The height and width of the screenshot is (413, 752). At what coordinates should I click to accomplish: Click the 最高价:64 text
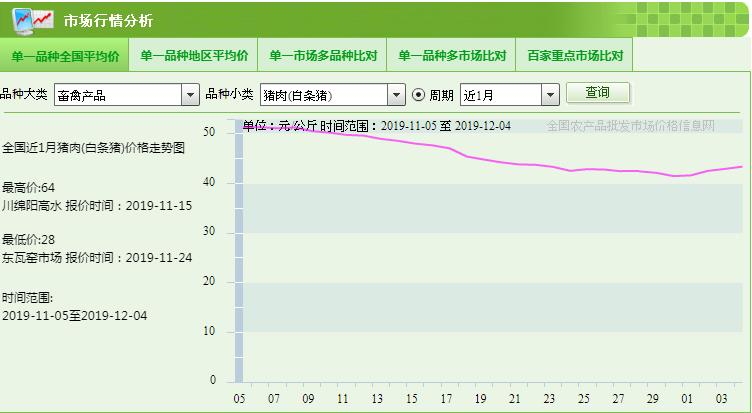[x=28, y=187]
